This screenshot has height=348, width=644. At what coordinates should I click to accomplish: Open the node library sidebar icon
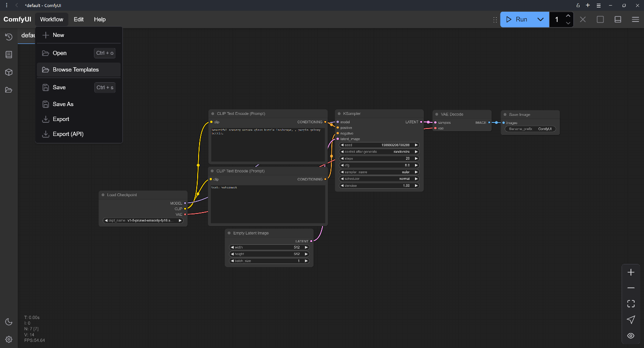tap(8, 55)
